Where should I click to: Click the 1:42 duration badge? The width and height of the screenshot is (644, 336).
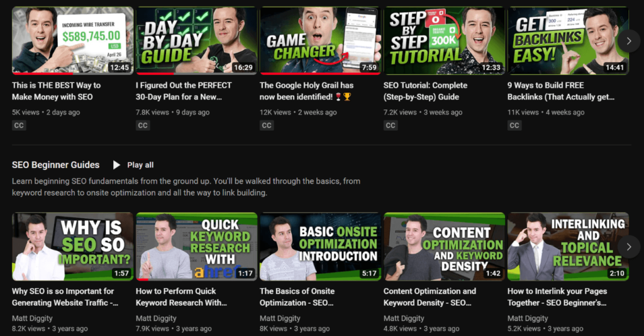pos(493,273)
